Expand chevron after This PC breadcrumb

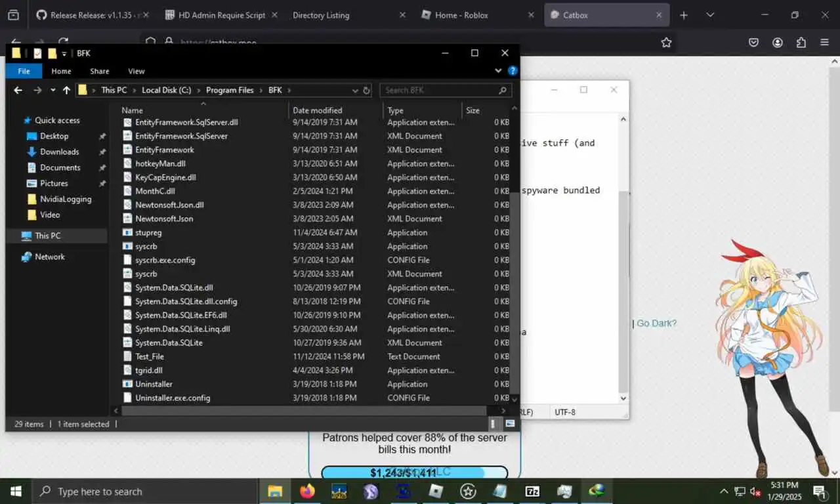(134, 91)
